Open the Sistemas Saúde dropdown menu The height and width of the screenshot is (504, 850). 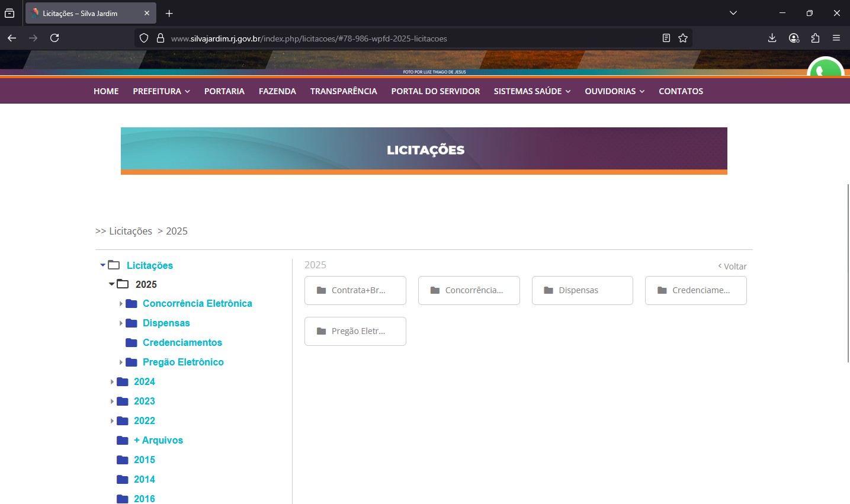532,91
